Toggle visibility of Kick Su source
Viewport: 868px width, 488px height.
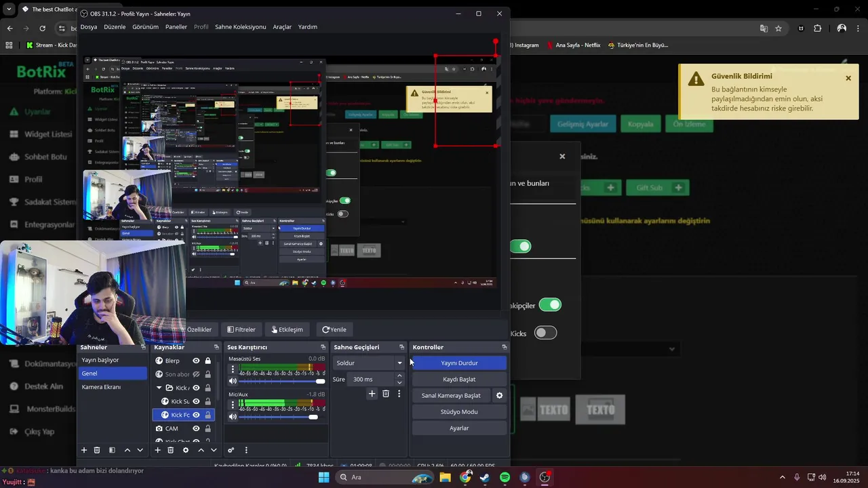[196, 401]
